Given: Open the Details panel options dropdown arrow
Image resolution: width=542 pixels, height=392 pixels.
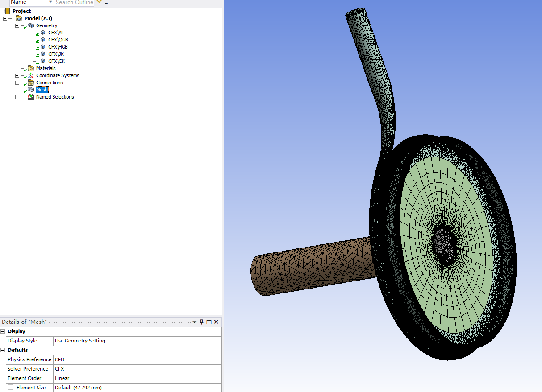Looking at the screenshot, I should click(194, 322).
